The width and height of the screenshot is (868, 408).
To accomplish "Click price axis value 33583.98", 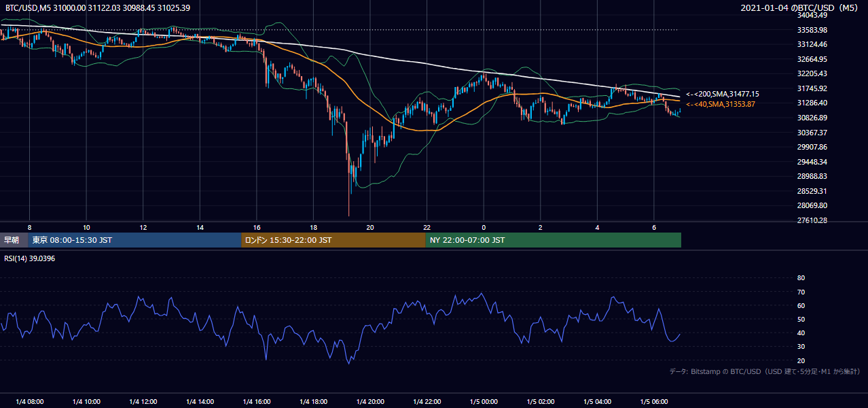I will point(812,30).
